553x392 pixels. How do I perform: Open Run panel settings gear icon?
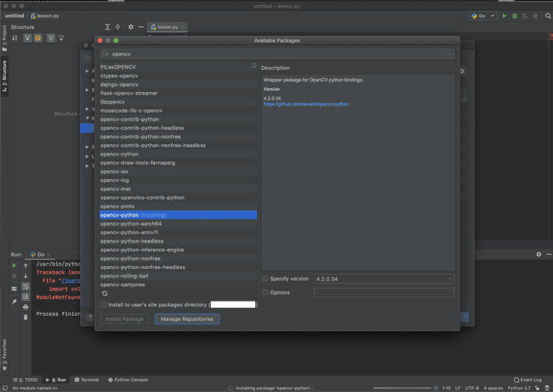(538, 254)
